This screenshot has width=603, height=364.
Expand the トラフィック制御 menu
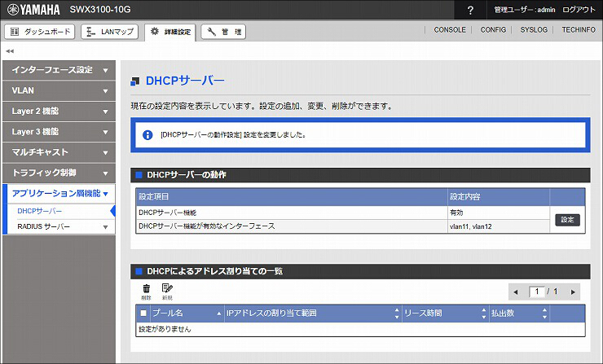coord(59,173)
